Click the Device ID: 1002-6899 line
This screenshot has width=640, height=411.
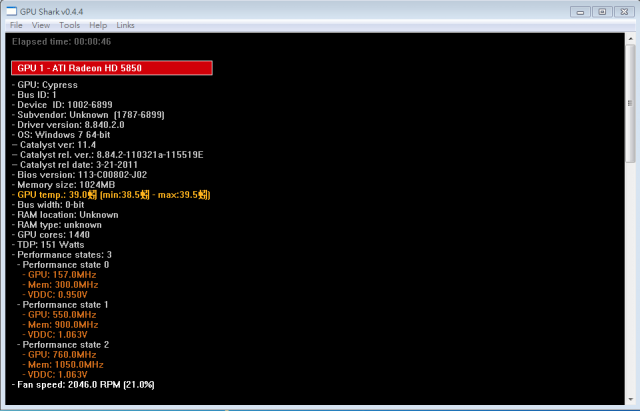pyautogui.click(x=62, y=105)
